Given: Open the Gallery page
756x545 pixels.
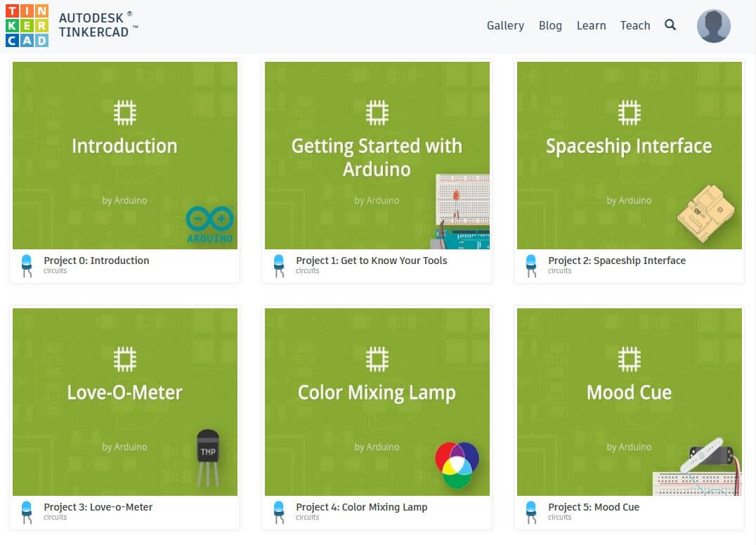Looking at the screenshot, I should coord(505,25).
